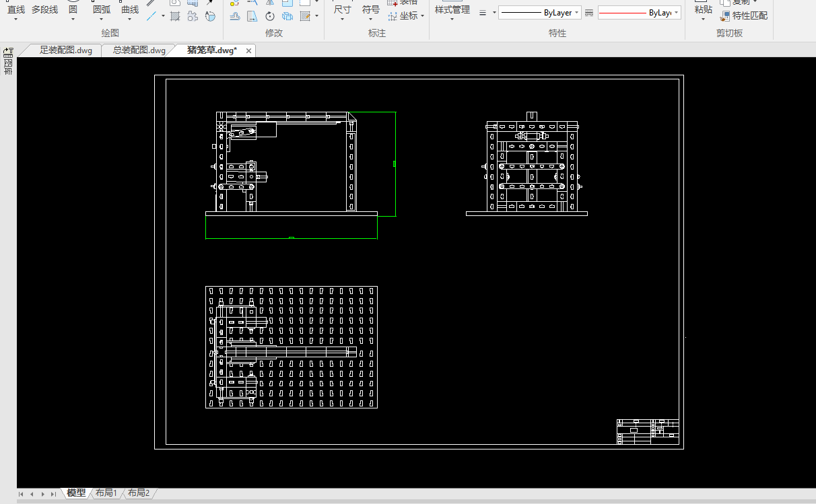Open the black-line ByLayer linetype combo box

[x=540, y=13]
